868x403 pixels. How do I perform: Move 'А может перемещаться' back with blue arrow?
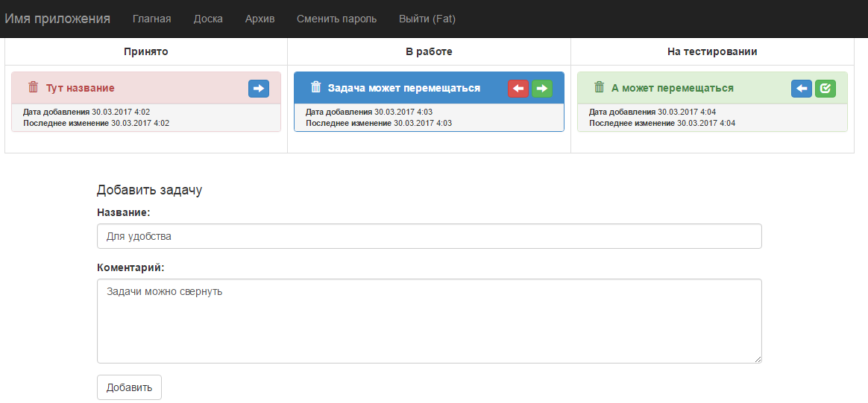802,89
